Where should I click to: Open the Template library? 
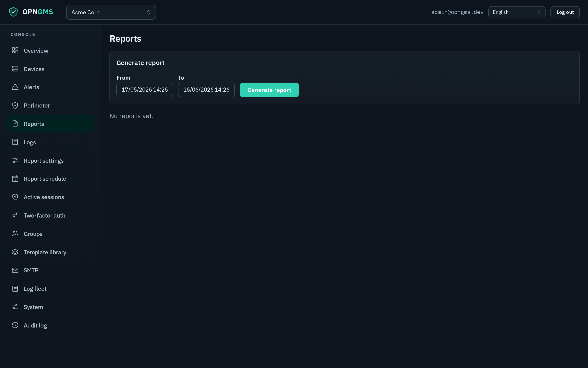click(51, 252)
